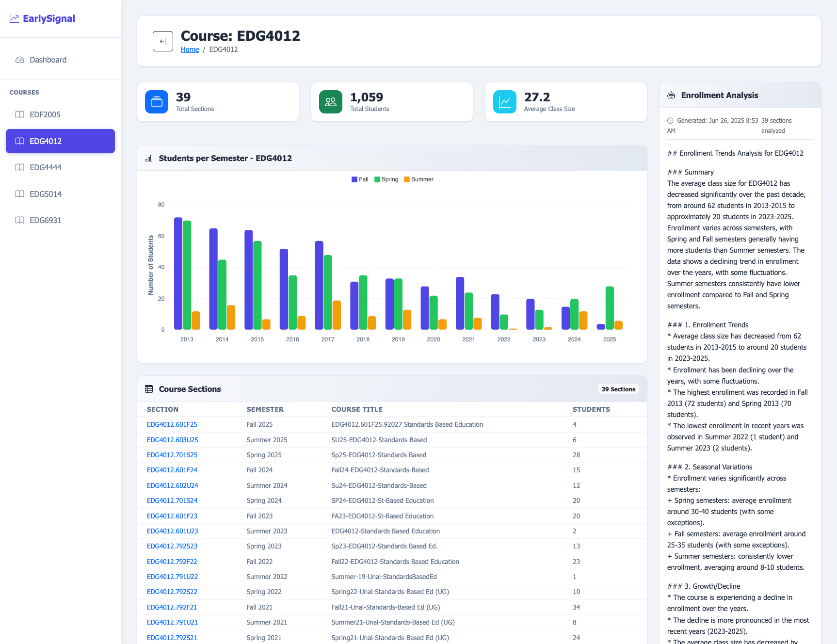The height and width of the screenshot is (644, 837).
Task: Select EDG4444 from the courses list
Action: [45, 167]
